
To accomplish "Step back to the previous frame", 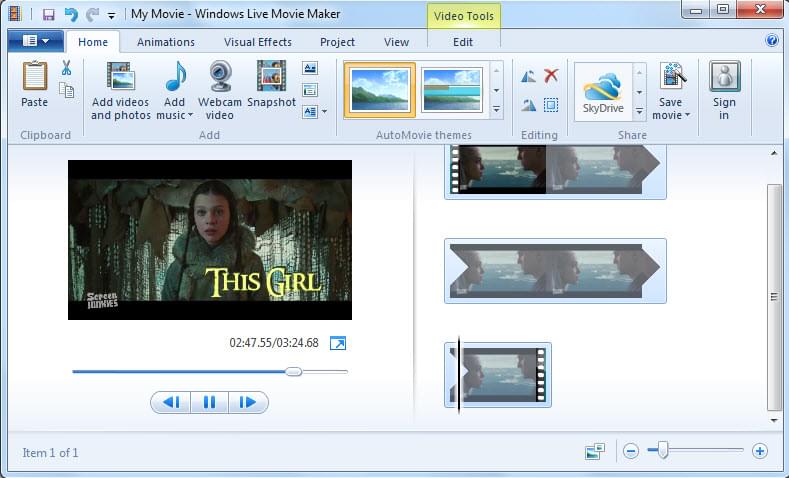I will point(171,402).
